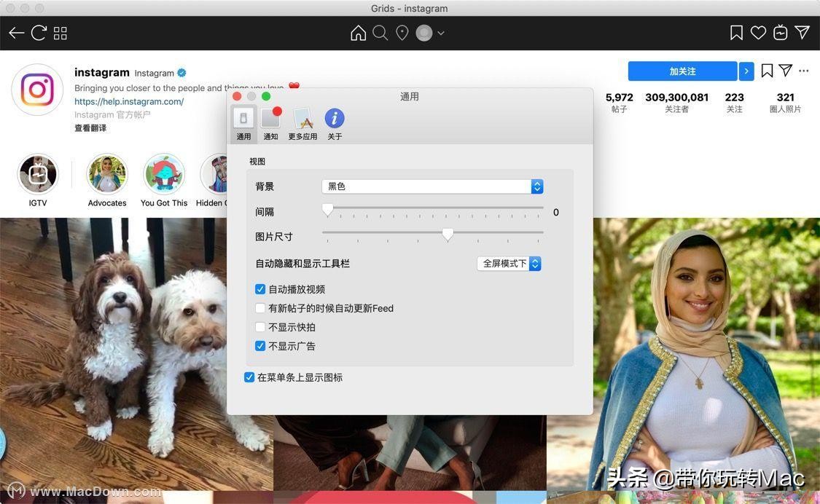Go Home using the house icon
Screen dimensions: 820x504
pos(358,32)
